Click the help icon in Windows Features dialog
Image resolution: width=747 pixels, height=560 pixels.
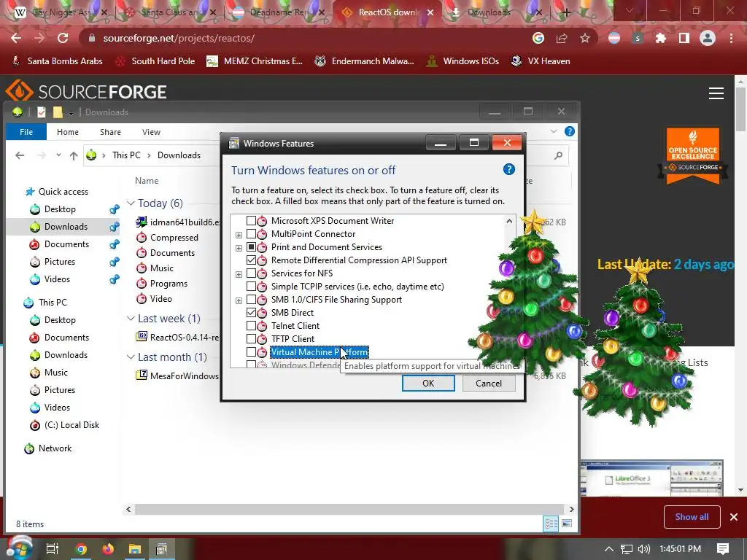(x=508, y=169)
